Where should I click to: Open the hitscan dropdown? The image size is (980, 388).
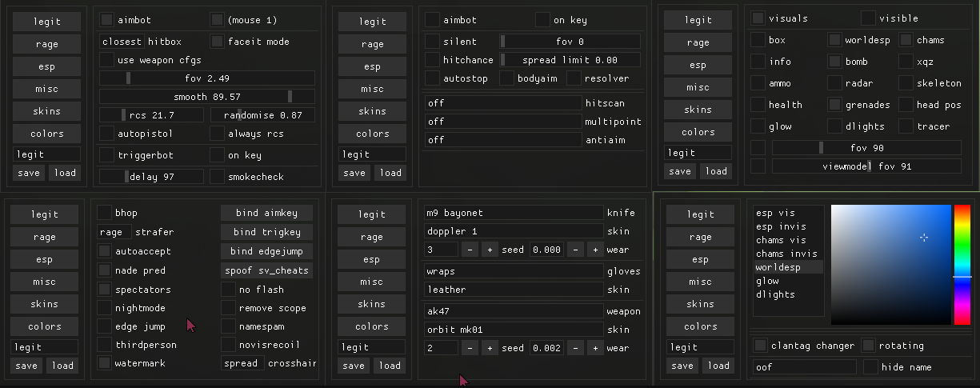[503, 102]
